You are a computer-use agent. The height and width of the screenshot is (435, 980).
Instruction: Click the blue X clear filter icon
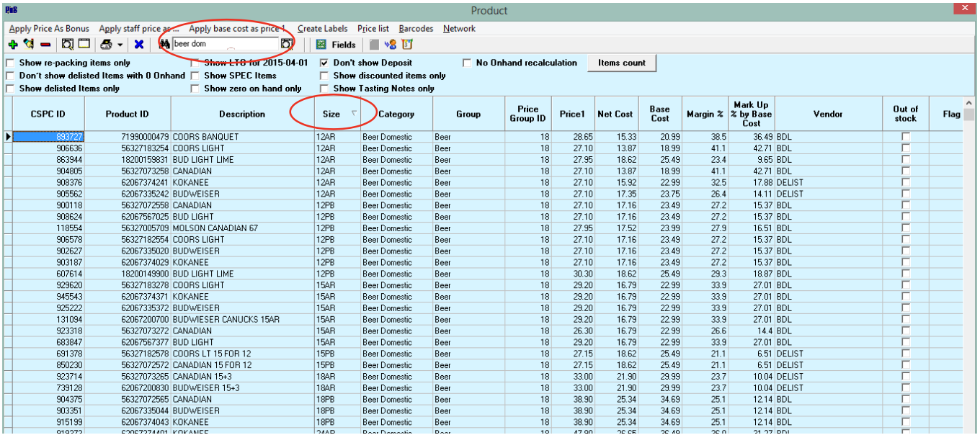(x=139, y=45)
